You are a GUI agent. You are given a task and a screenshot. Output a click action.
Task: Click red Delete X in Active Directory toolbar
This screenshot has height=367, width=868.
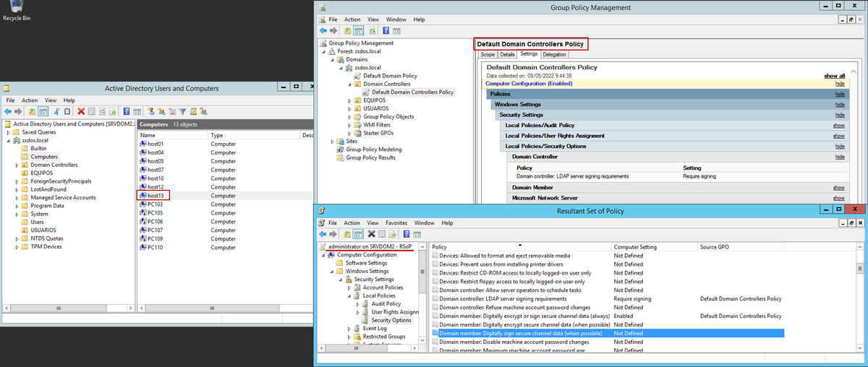click(81, 112)
